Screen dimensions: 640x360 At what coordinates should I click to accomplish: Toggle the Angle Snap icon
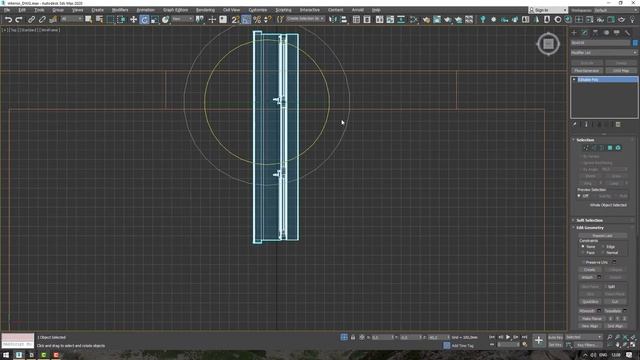click(x=246, y=19)
